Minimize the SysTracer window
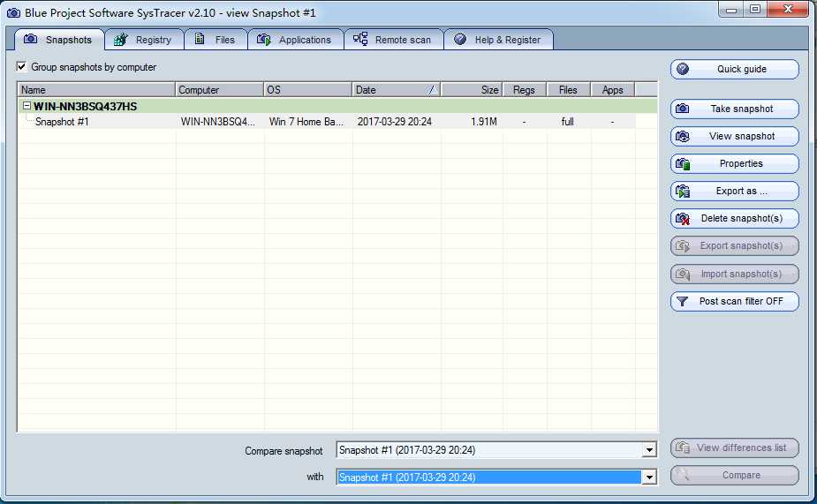The height and width of the screenshot is (504, 817). point(731,9)
